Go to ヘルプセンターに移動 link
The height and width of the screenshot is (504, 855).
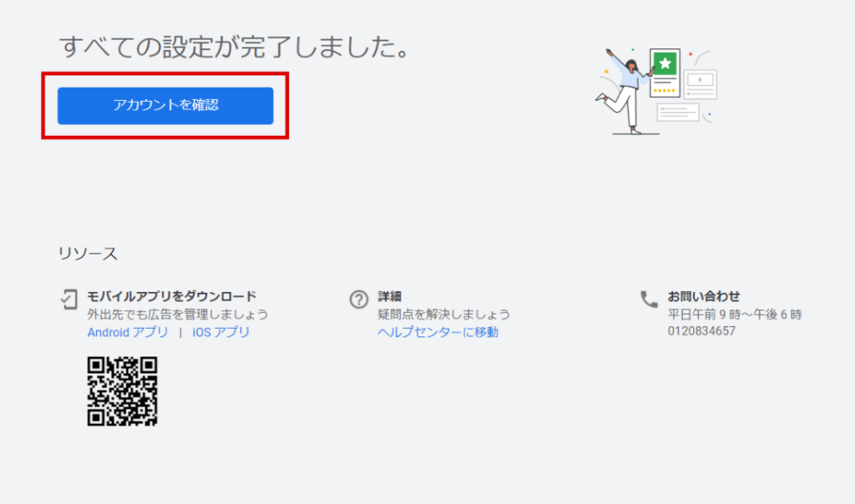[x=438, y=332]
